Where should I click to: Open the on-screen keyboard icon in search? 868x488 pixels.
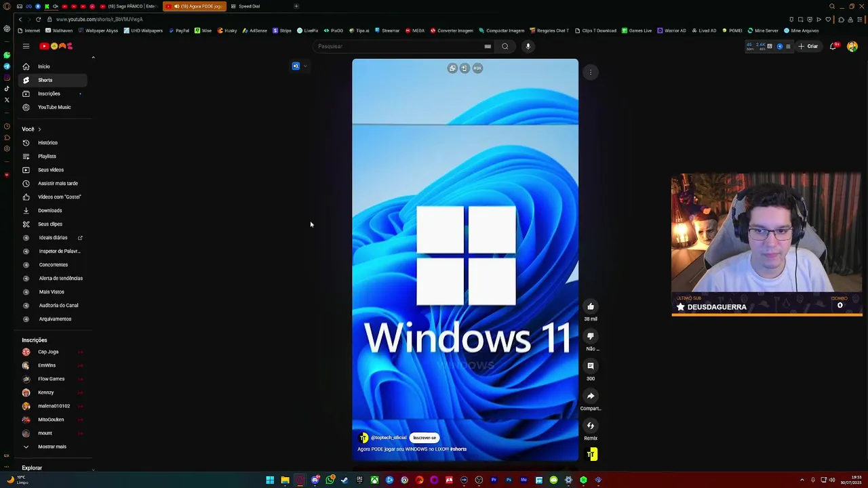tap(488, 46)
